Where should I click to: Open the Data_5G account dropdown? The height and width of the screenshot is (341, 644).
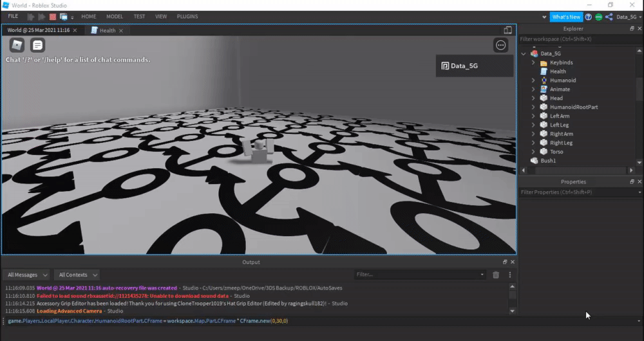[x=629, y=17]
